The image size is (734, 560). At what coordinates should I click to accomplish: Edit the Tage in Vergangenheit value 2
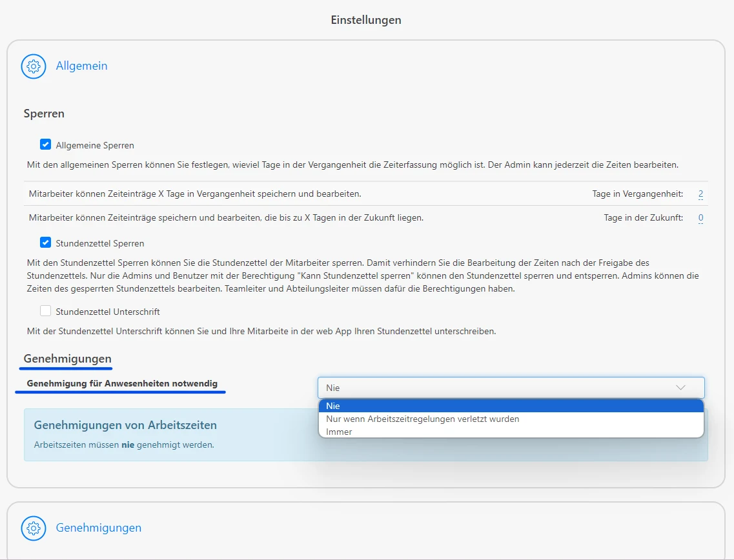[700, 194]
